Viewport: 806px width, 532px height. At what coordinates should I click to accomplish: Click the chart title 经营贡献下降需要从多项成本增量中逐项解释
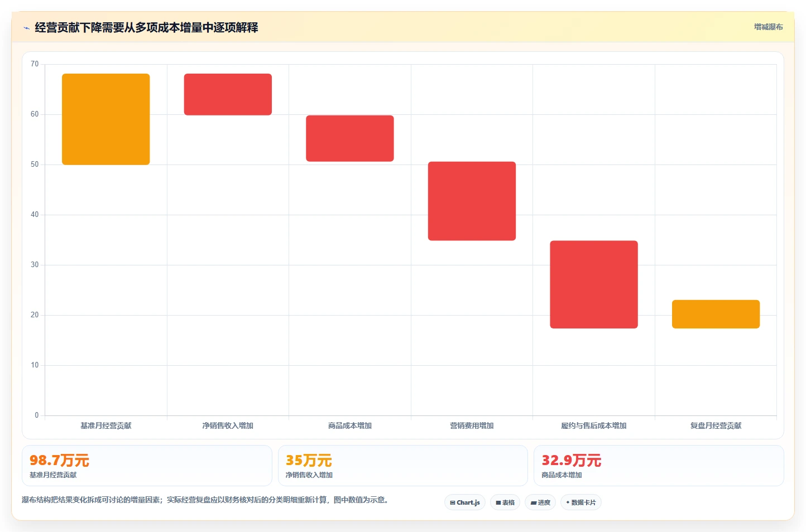[146, 27]
